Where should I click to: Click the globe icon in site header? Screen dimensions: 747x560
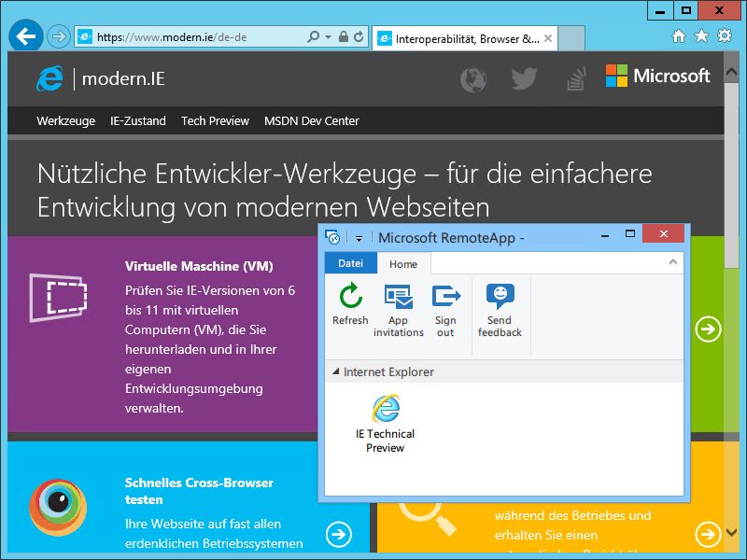473,79
